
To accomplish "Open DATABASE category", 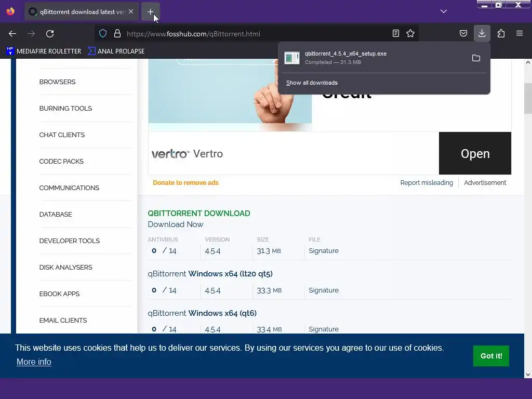I will [x=56, y=214].
